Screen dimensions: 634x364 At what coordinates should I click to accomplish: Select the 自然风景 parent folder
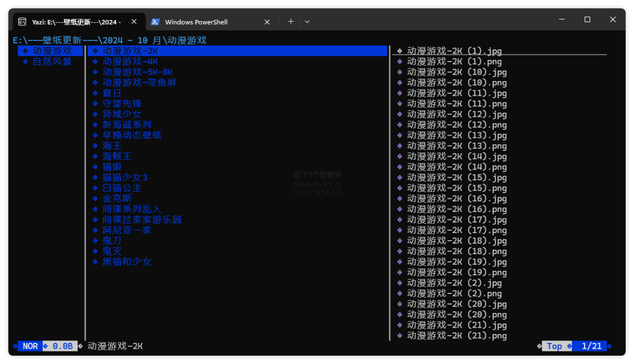52,62
